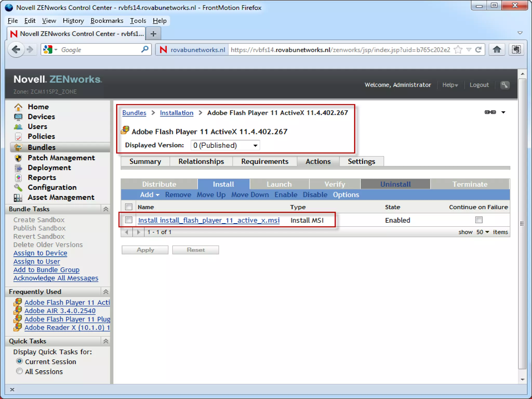The height and width of the screenshot is (399, 532).
Task: Select All Sessions radio button
Action: pos(19,371)
